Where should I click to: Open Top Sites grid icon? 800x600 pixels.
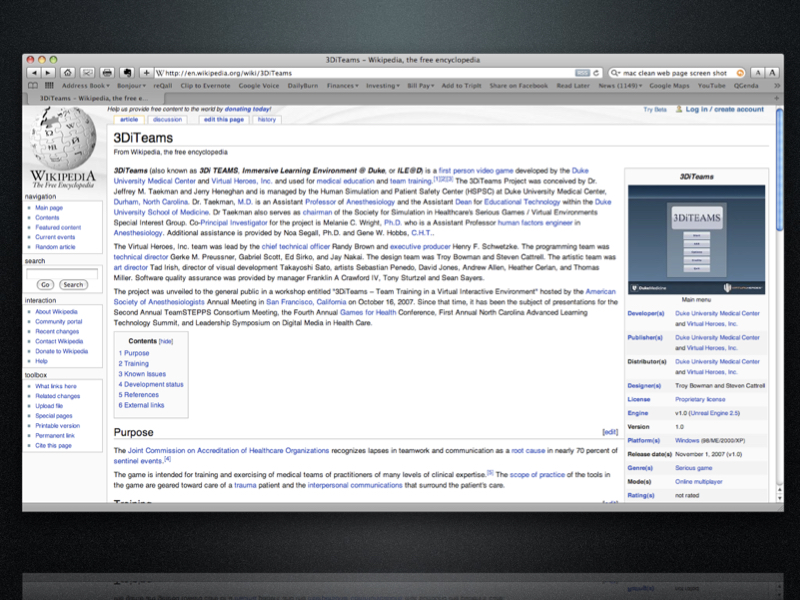[49, 86]
